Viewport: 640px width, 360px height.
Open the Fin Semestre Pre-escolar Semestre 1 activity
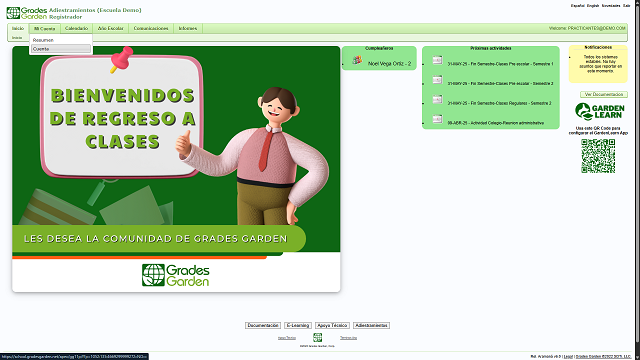[x=500, y=64]
